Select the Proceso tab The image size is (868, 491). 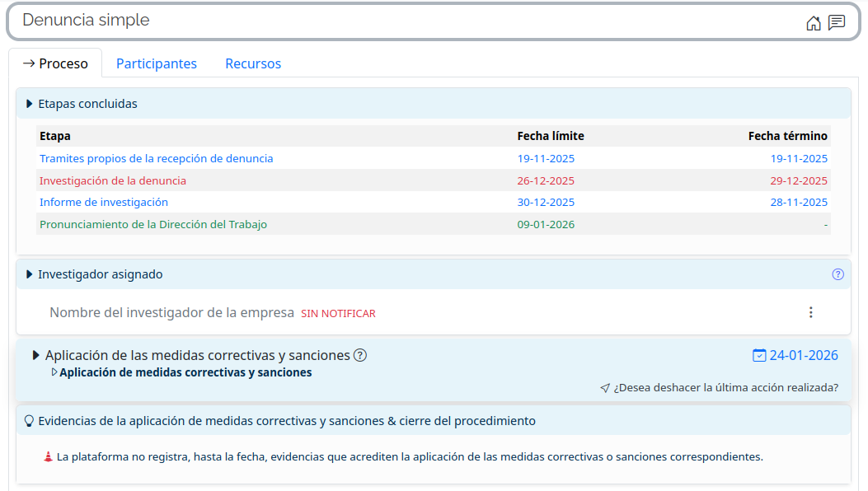[x=55, y=63]
